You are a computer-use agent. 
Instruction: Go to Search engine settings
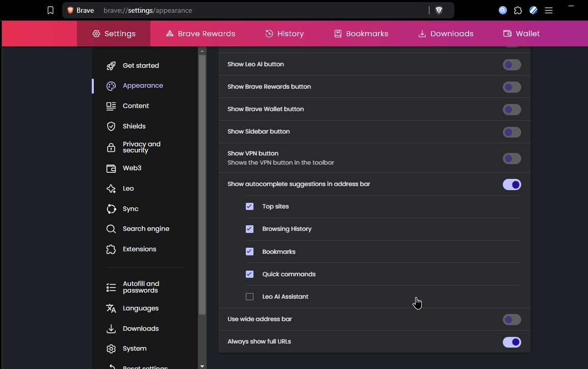click(145, 229)
